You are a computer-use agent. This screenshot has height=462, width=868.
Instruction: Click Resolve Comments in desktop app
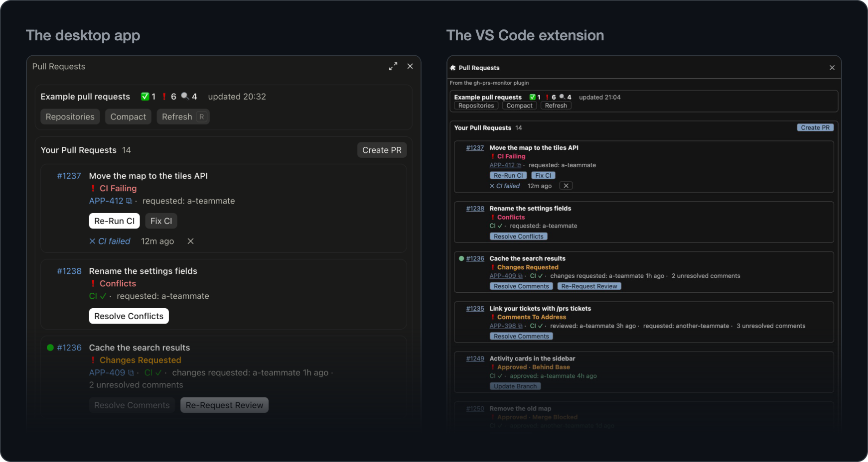(x=132, y=405)
